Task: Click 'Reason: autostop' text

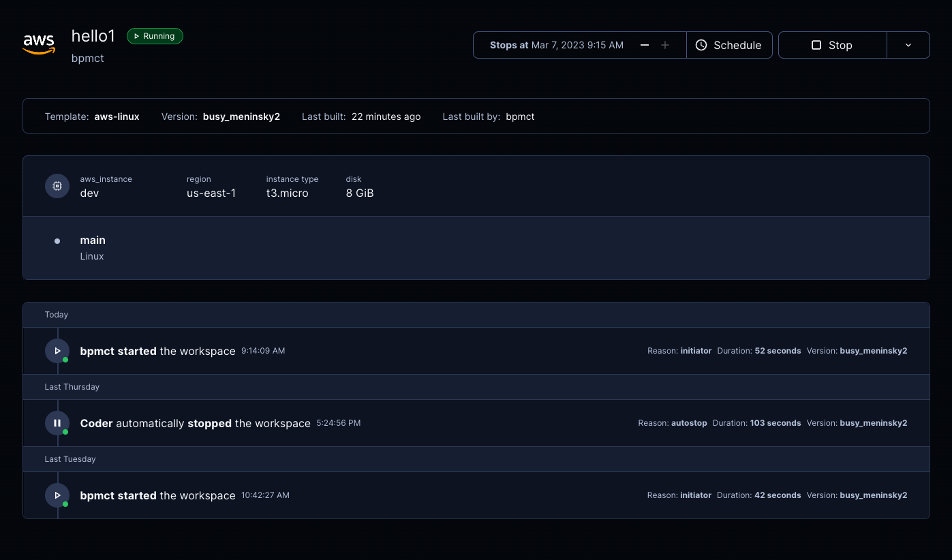Action: 673,423
